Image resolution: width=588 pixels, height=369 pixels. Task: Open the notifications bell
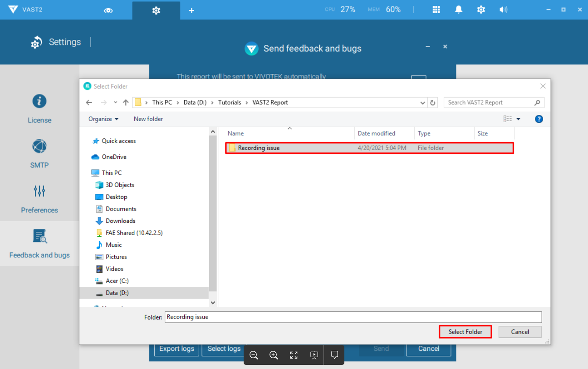459,10
